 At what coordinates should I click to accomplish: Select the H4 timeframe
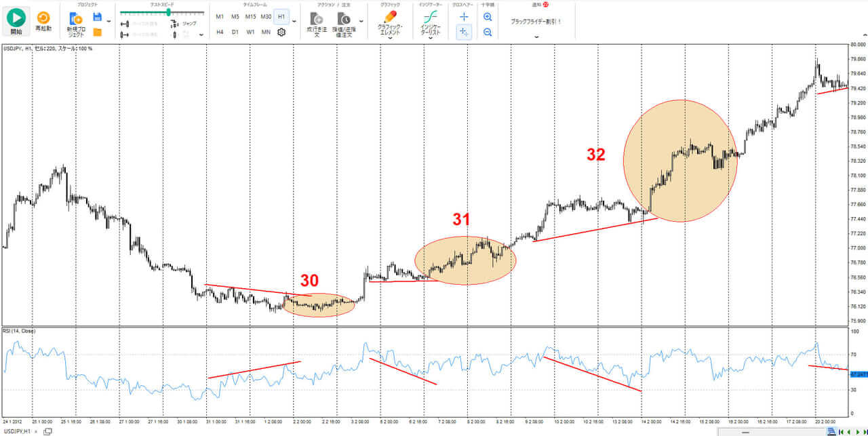click(220, 32)
